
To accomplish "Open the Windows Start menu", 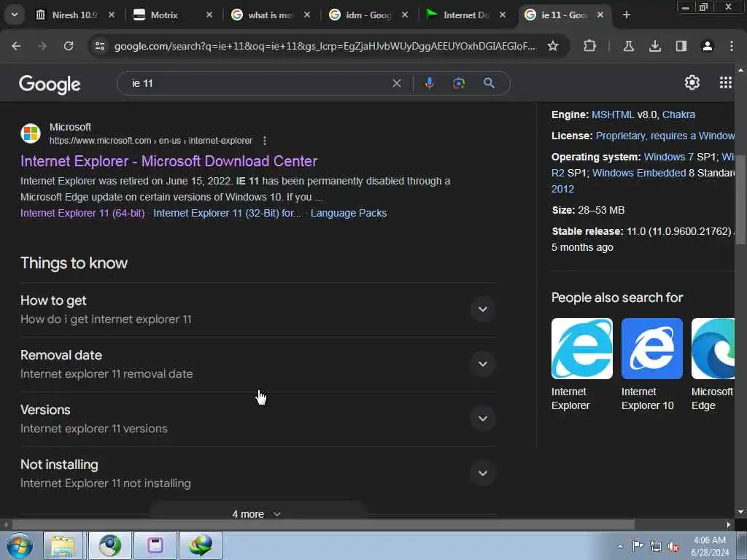I will click(19, 545).
